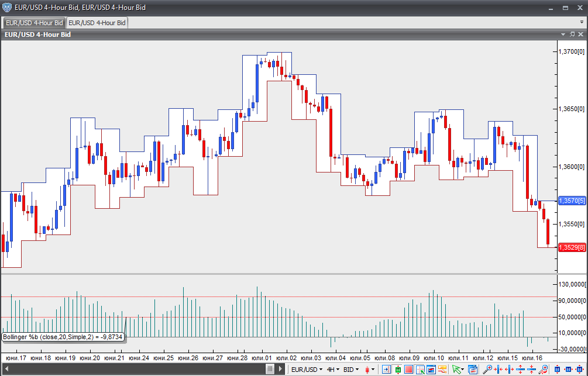This screenshot has width=588, height=376.
Task: Click the orange label annotation icon
Action: pyautogui.click(x=442, y=370)
